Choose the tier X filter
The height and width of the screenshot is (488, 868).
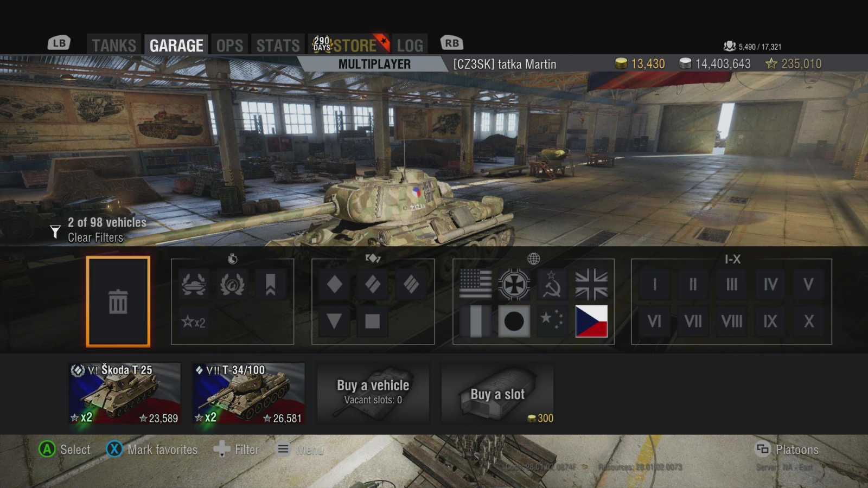click(x=808, y=321)
